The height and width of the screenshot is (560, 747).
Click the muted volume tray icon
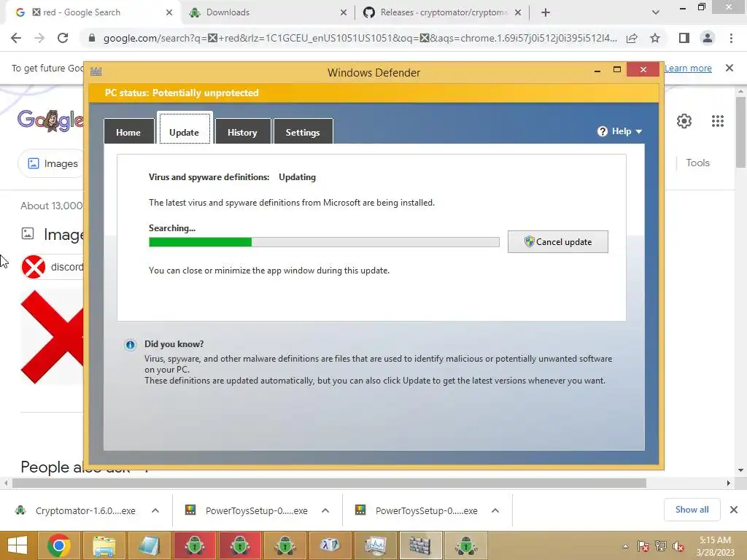pos(678,546)
